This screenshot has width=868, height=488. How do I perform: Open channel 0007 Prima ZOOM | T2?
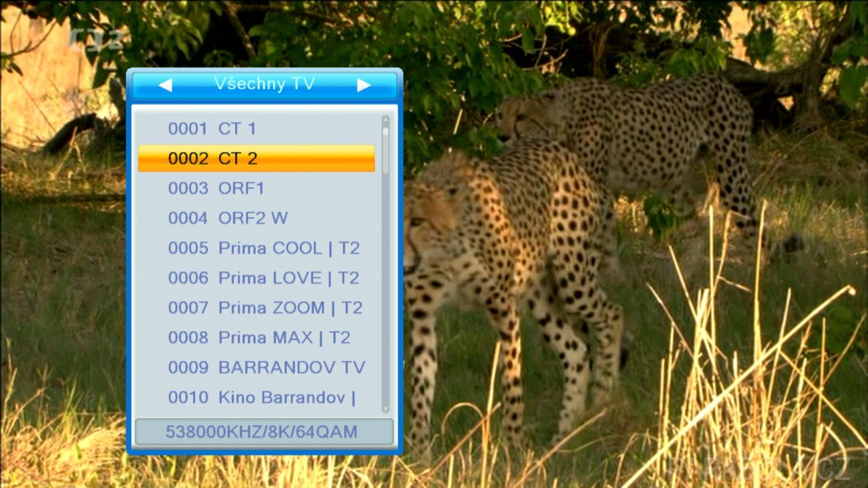[256, 308]
